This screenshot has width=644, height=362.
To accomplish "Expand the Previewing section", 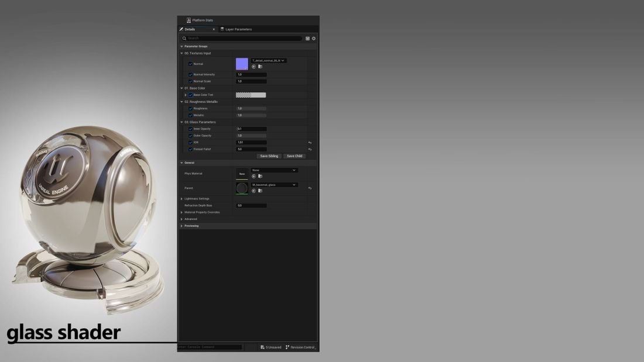I will (x=181, y=226).
